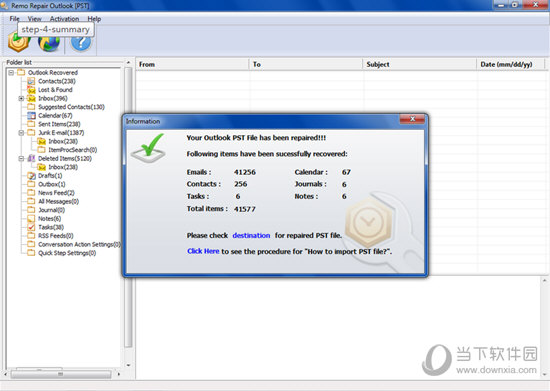This screenshot has width=550, height=391.
Task: Open the Help menu
Action: [x=94, y=19]
